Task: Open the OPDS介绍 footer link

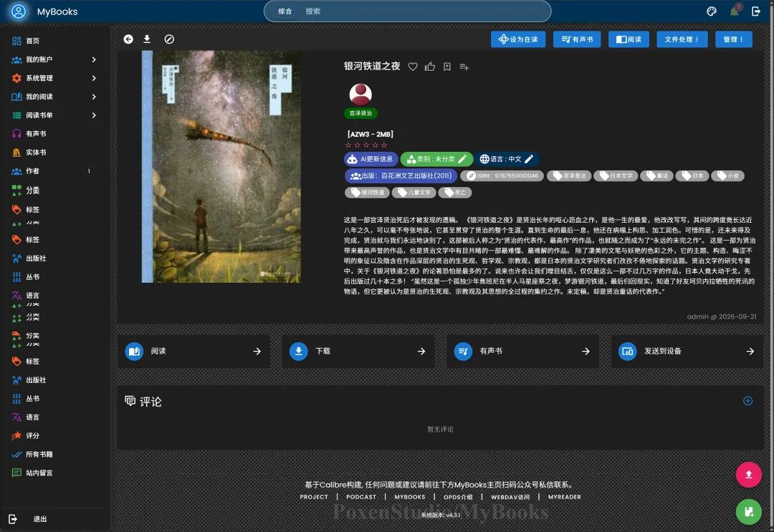Action: [458, 497]
